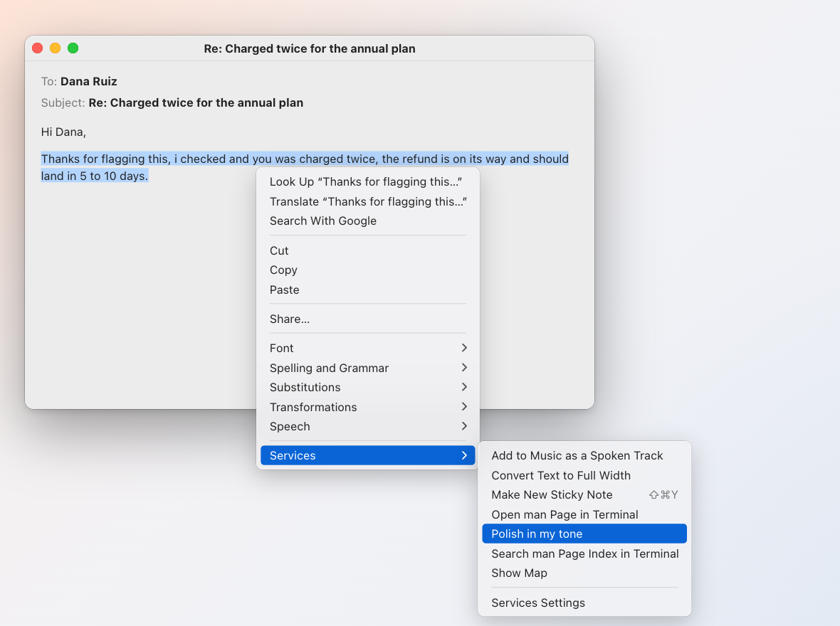The height and width of the screenshot is (626, 840).
Task: Click the Subject field text
Action: 196,103
